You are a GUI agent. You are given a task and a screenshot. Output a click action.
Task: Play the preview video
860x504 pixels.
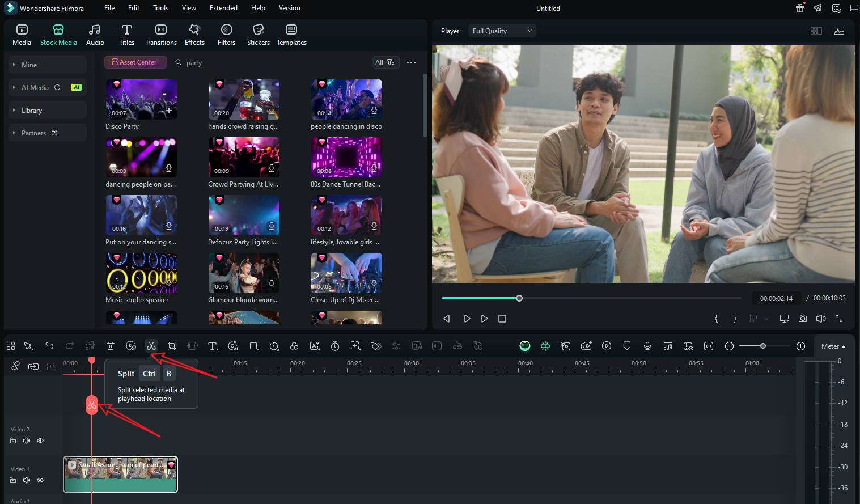484,319
